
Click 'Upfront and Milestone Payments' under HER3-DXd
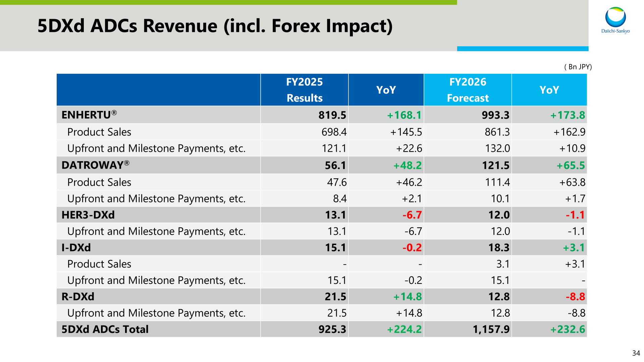(x=157, y=231)
